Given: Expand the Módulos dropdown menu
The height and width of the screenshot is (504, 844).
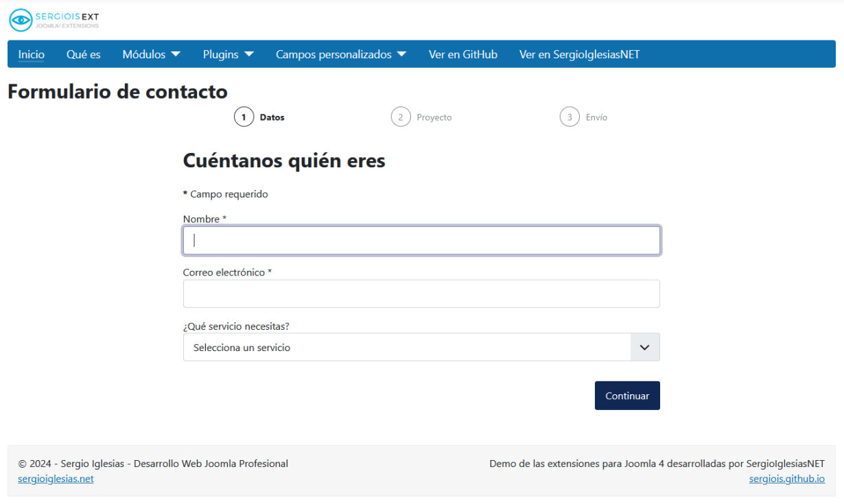Looking at the screenshot, I should pyautogui.click(x=151, y=54).
